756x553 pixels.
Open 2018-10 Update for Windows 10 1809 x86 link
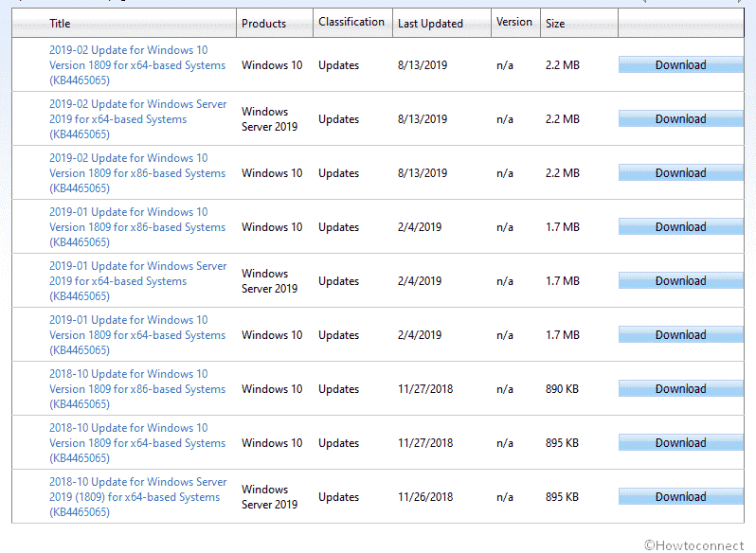[137, 389]
